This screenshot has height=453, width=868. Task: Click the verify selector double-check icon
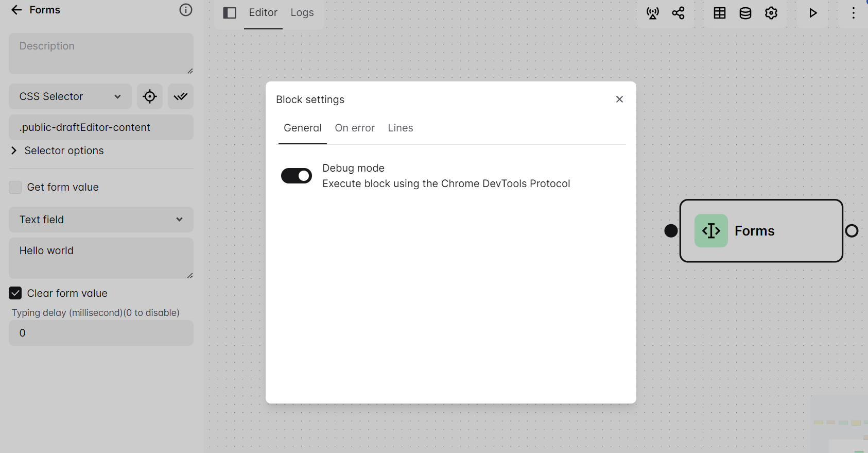coord(181,96)
